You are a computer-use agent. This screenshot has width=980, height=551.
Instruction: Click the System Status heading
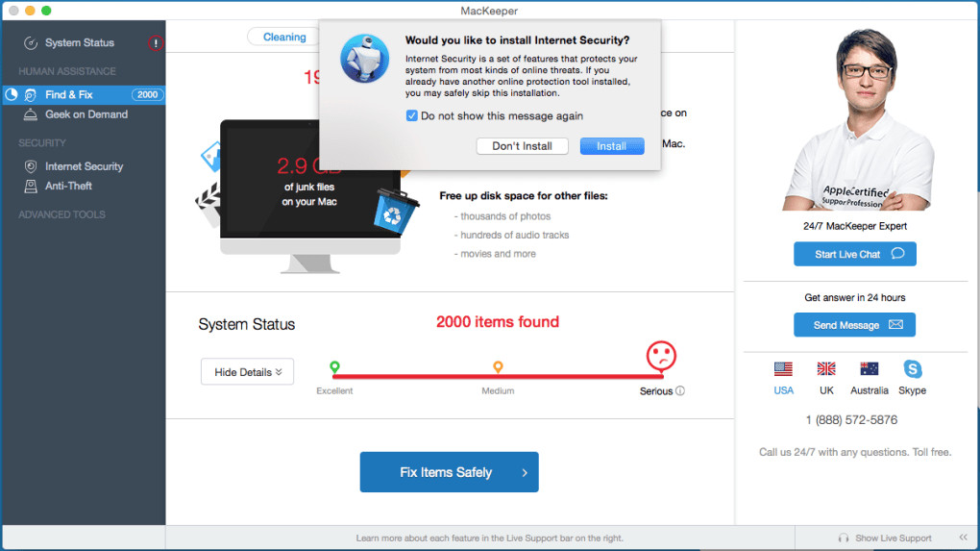246,325
